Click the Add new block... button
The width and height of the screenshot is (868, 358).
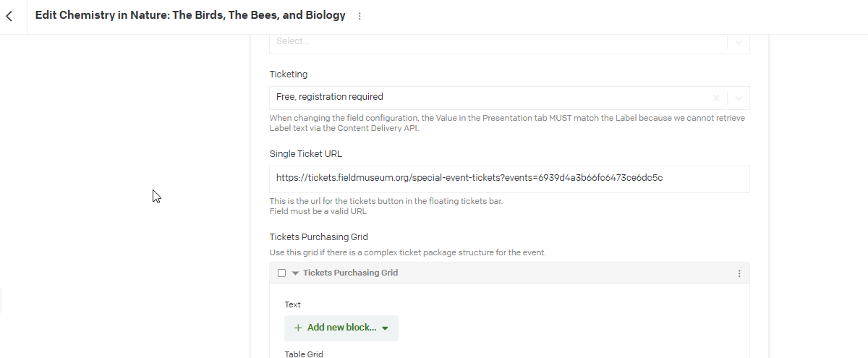click(341, 328)
